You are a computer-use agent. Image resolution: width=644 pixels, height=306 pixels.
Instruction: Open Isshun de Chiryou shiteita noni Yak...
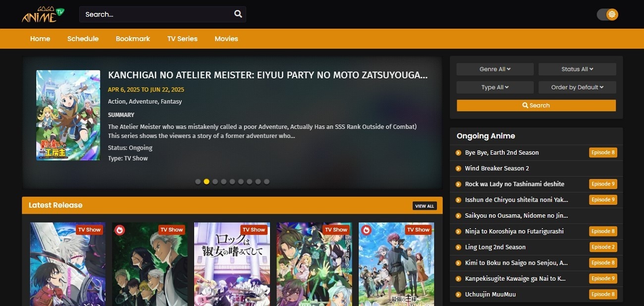point(517,200)
